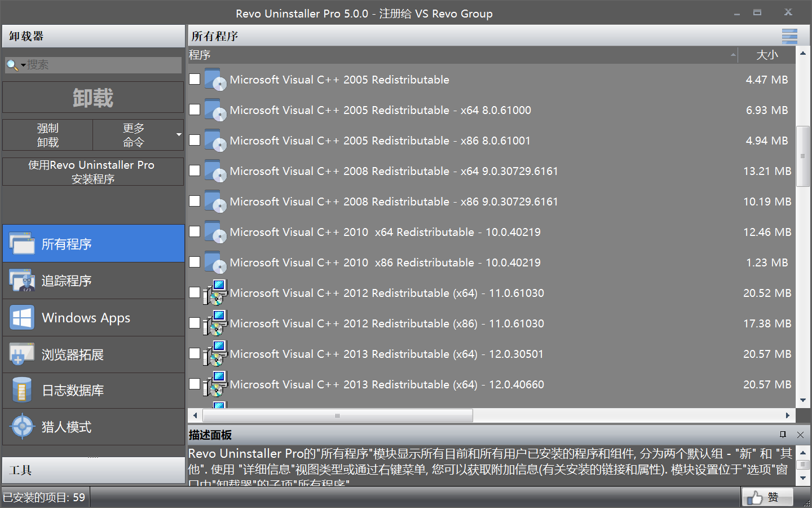Viewport: 812px width, 508px height.
Task: Check Visual C++ 2012 (x86) 11.0.61030 checkbox
Action: (x=195, y=323)
